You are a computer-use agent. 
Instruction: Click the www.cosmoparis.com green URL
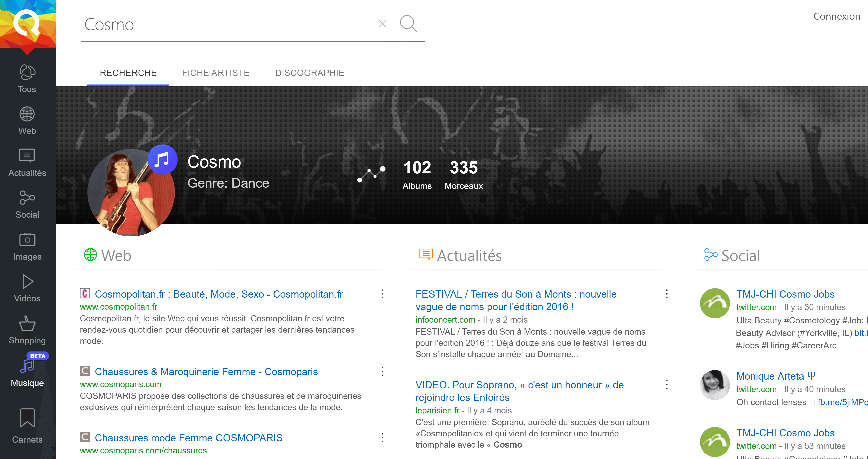coord(121,384)
